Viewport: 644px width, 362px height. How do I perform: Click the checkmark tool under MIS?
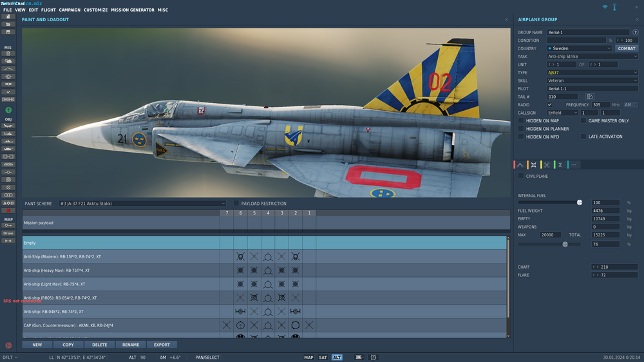8,92
